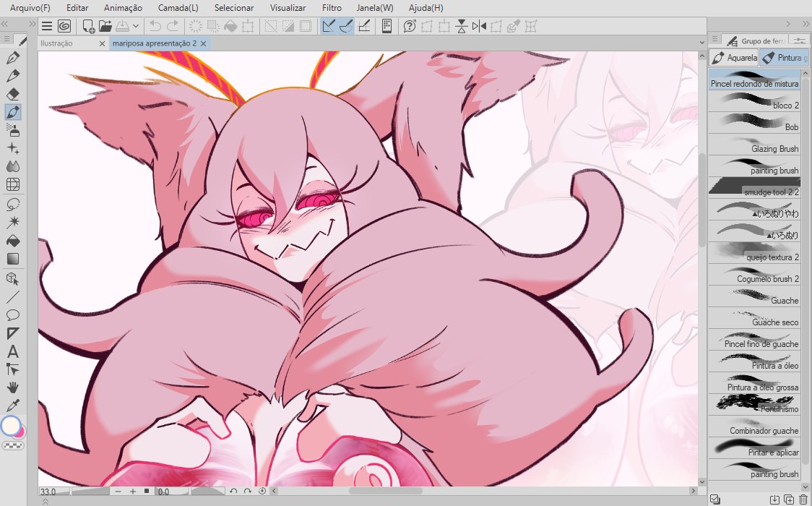Screen dimensions: 812x506
Task: Select the Text tool
Action: [13, 351]
